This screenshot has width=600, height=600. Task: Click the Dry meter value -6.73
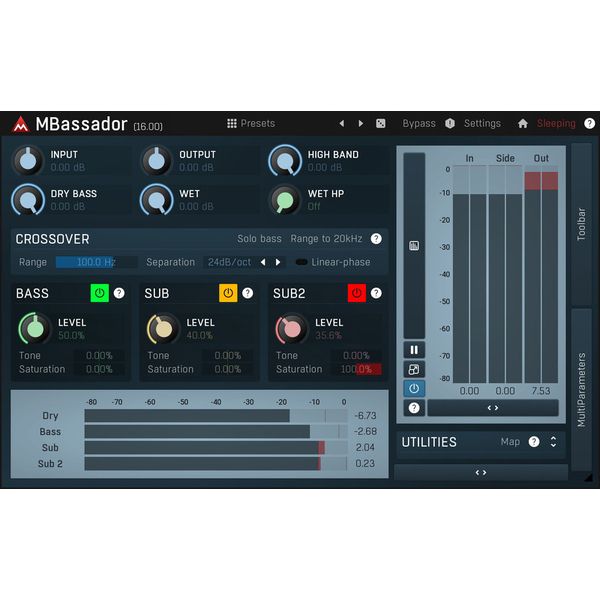point(365,416)
